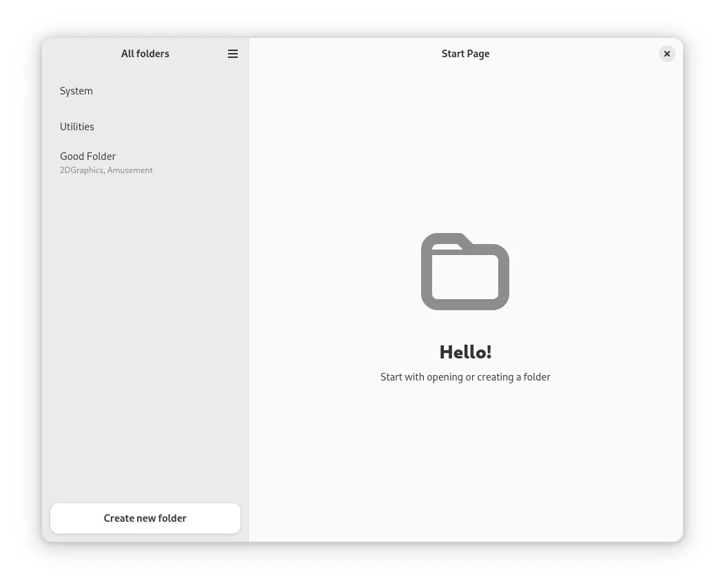725x588 pixels.
Task: Click the Create new folder button
Action: tap(145, 518)
